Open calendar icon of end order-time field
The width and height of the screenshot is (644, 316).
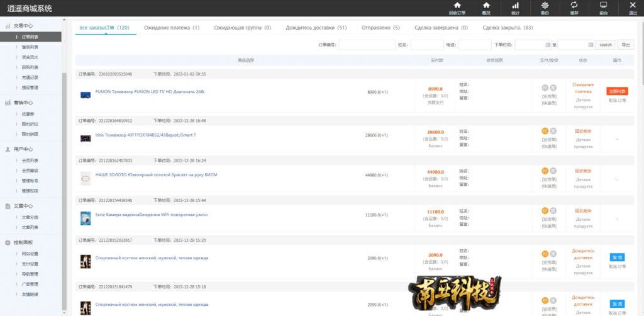591,45
